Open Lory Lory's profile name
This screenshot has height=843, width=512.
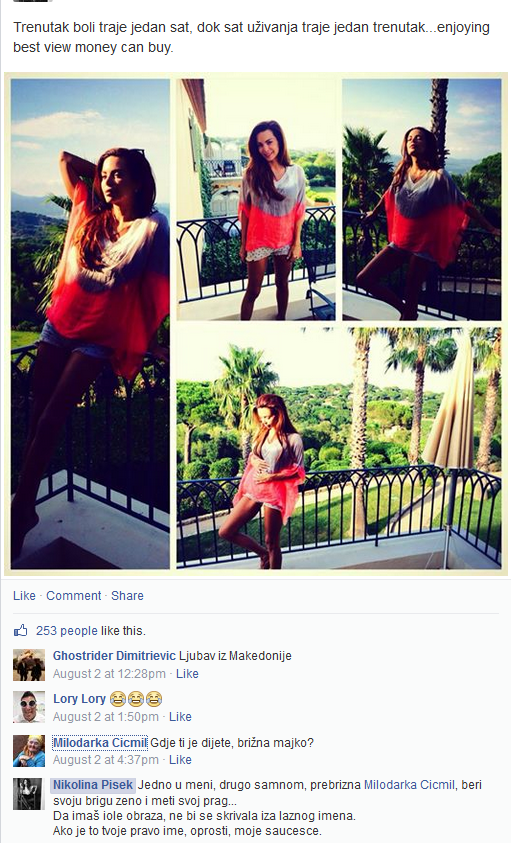[x=79, y=699]
